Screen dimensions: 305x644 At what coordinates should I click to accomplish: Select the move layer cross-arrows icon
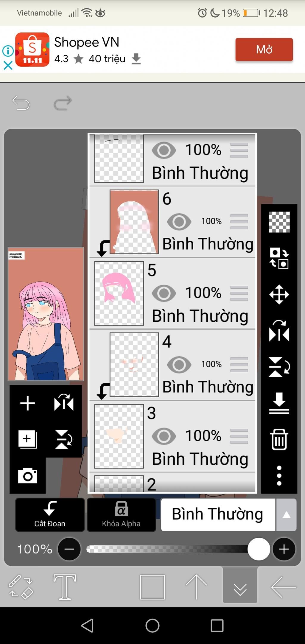pos(279,295)
